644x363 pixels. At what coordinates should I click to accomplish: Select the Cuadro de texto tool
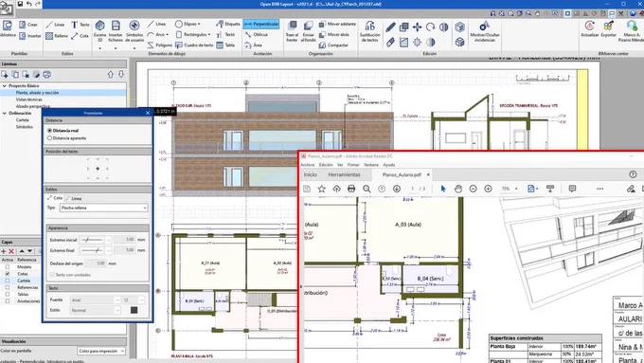coord(194,45)
